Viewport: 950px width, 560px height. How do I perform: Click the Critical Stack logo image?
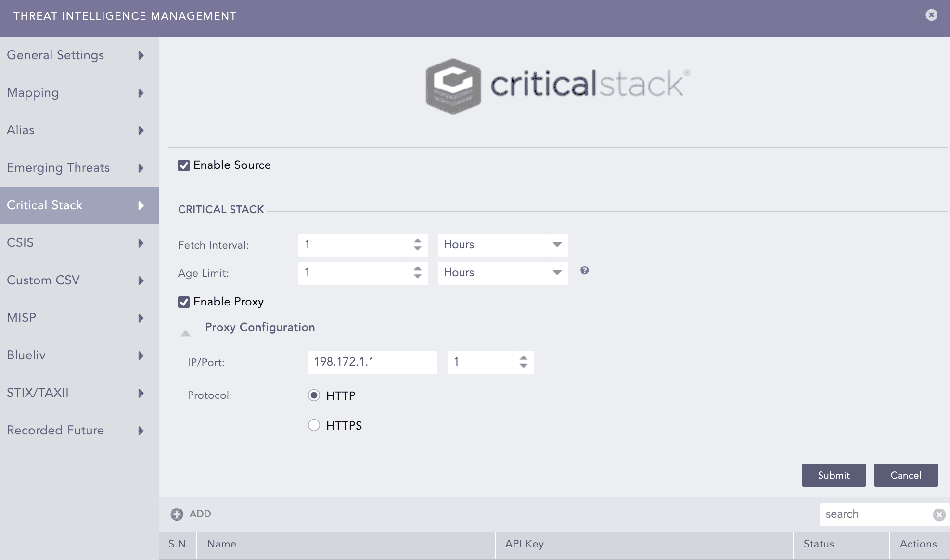coord(557,86)
